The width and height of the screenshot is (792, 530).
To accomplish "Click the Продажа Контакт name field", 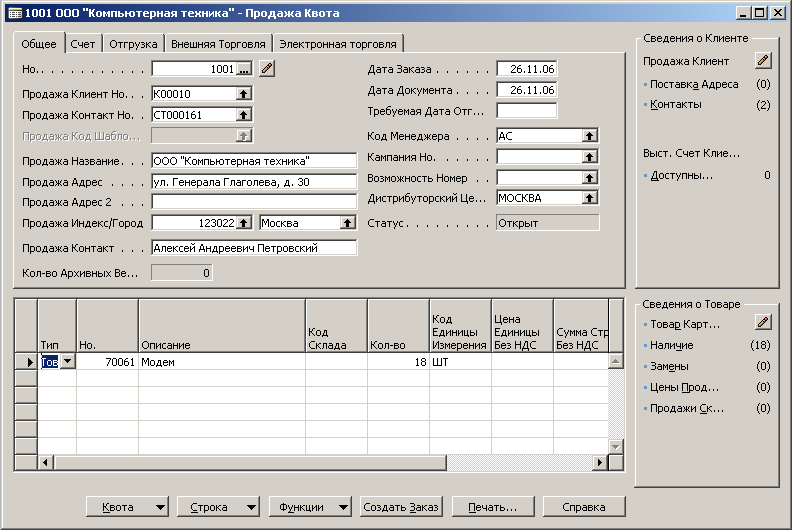I will click(x=254, y=248).
